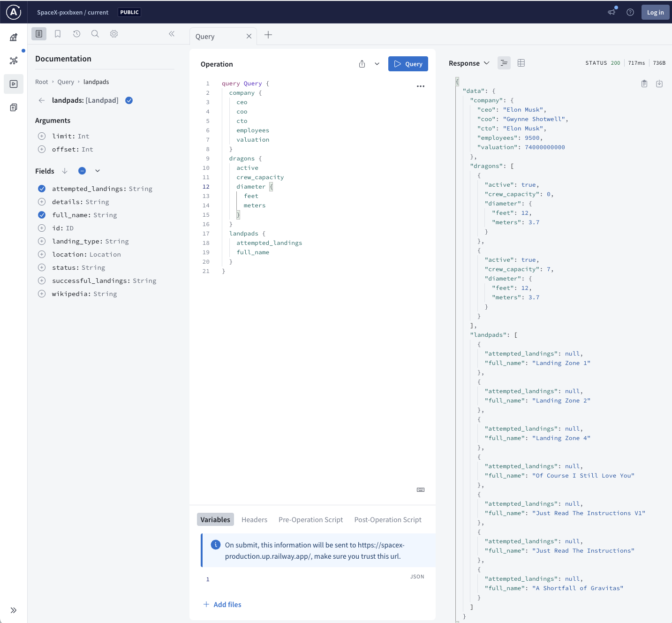Click into the variables JSON editor
Screen dimensions: 672x623
pos(312,579)
